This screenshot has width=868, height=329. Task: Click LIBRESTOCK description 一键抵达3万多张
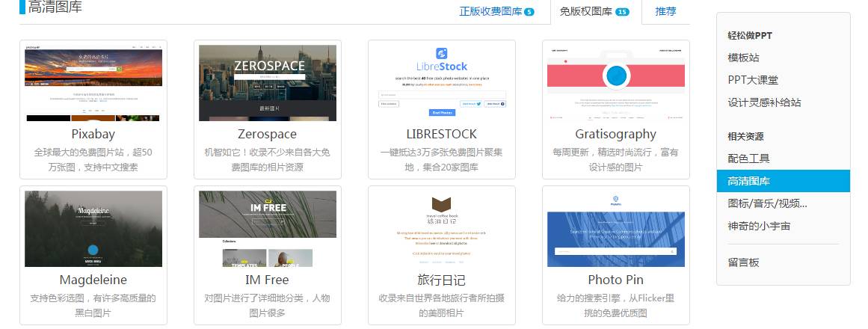[x=442, y=159]
